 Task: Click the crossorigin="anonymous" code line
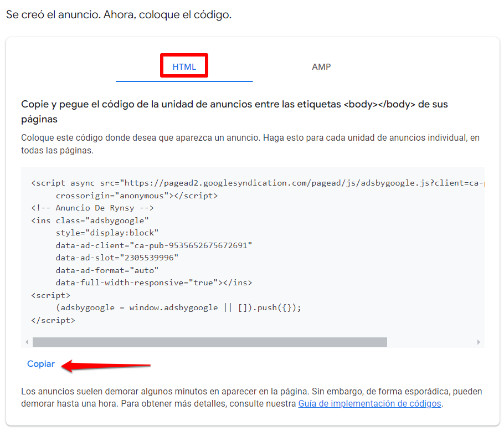(x=137, y=196)
